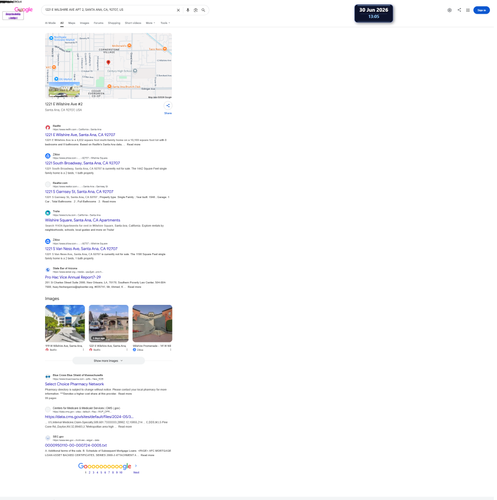Click the Share icon under the map
The height and width of the screenshot is (500, 497).
pos(168,106)
